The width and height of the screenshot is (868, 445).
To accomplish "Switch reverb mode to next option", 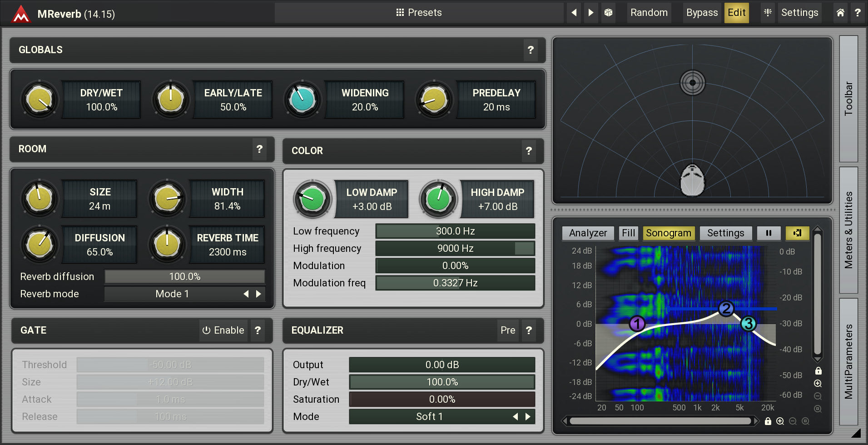I will (x=259, y=294).
